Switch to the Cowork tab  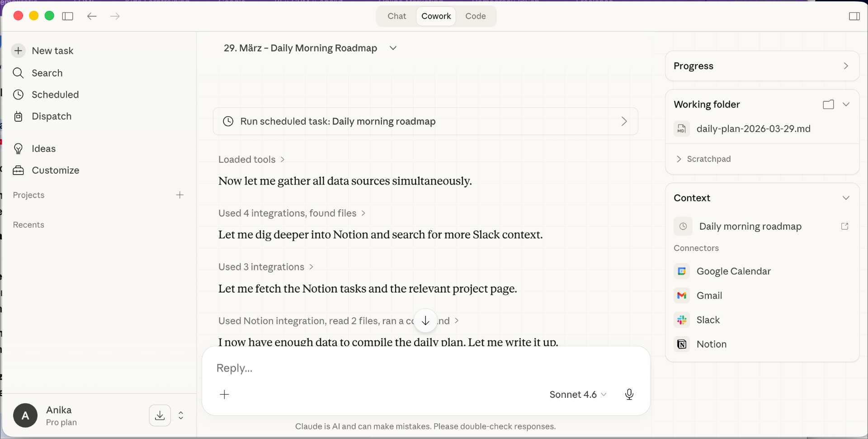point(436,16)
